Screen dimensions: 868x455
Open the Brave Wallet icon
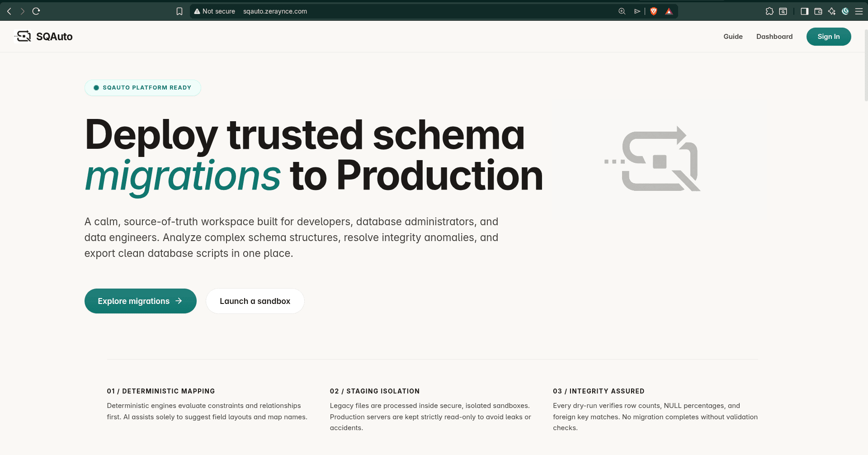[x=818, y=11]
